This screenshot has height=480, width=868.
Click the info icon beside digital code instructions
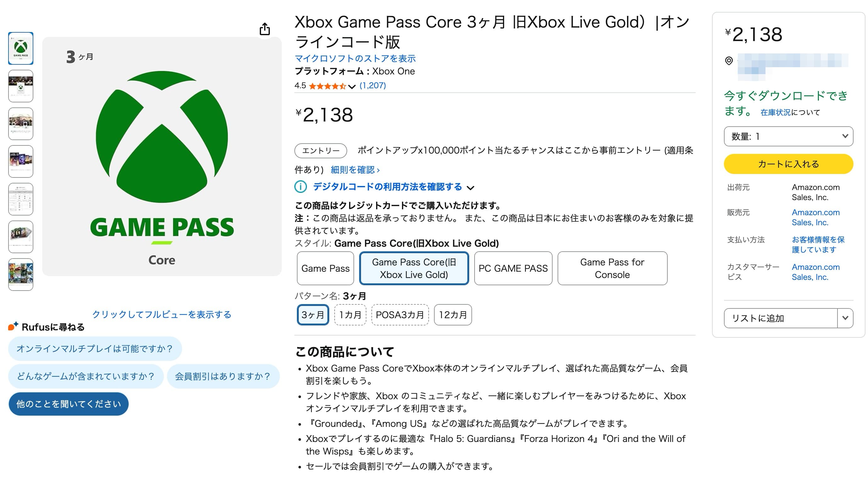click(x=300, y=187)
